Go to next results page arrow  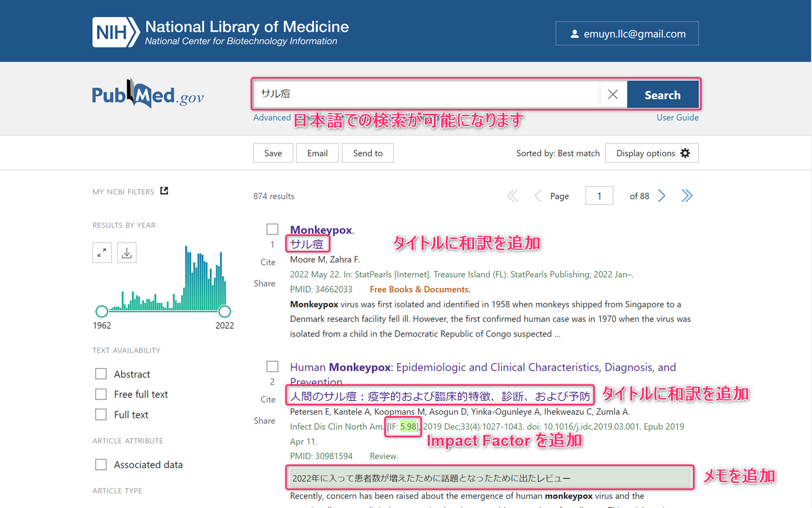tap(662, 196)
